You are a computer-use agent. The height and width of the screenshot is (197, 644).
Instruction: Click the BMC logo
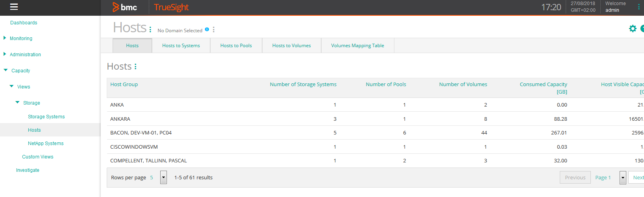(x=125, y=7)
